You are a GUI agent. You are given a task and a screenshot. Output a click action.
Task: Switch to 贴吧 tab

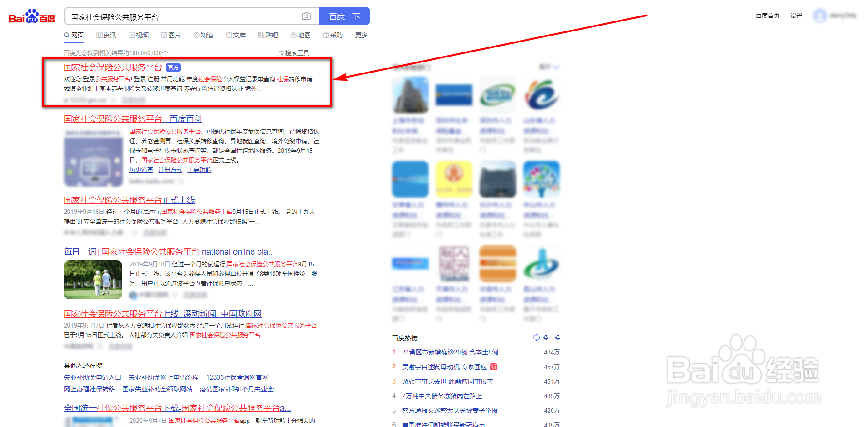click(x=268, y=35)
